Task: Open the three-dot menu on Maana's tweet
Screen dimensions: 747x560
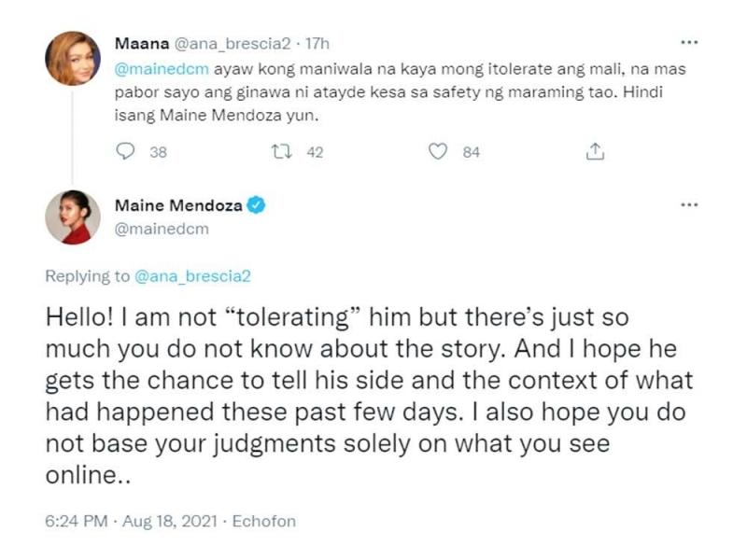Action: [x=689, y=43]
